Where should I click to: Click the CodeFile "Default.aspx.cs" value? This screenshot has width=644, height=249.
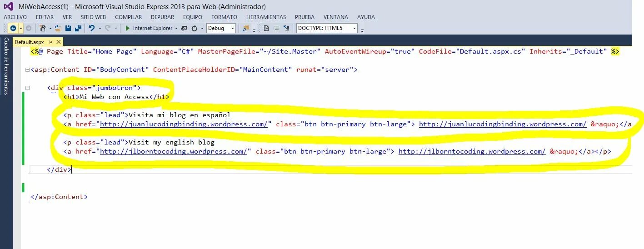(490, 51)
